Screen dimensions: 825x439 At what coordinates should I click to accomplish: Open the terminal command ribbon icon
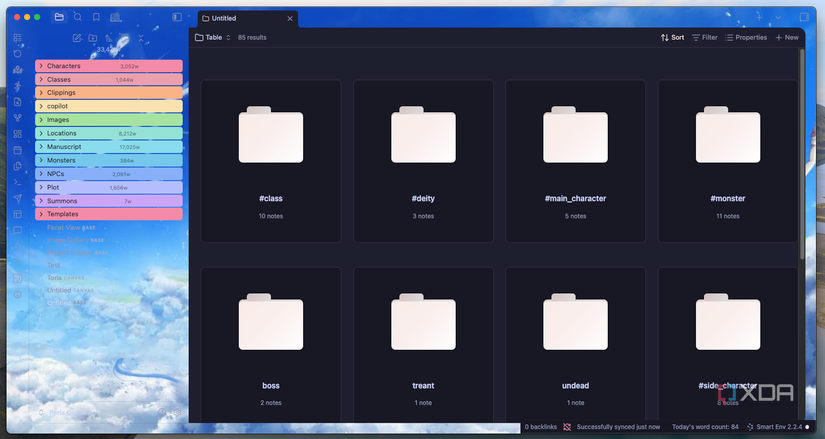point(17,182)
